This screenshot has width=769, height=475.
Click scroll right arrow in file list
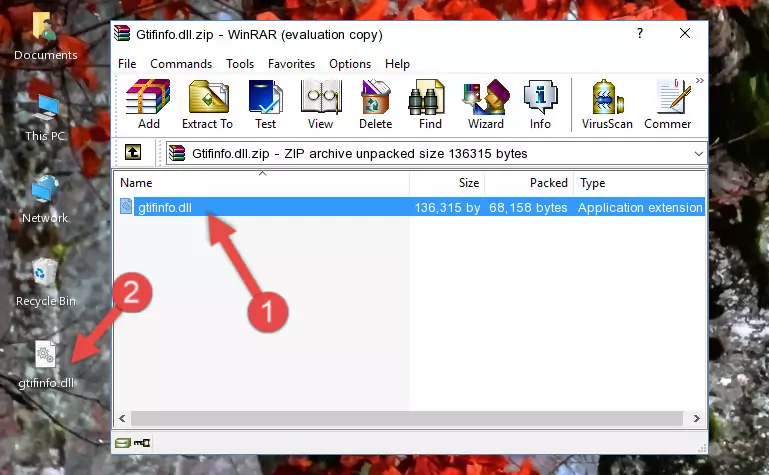point(696,419)
